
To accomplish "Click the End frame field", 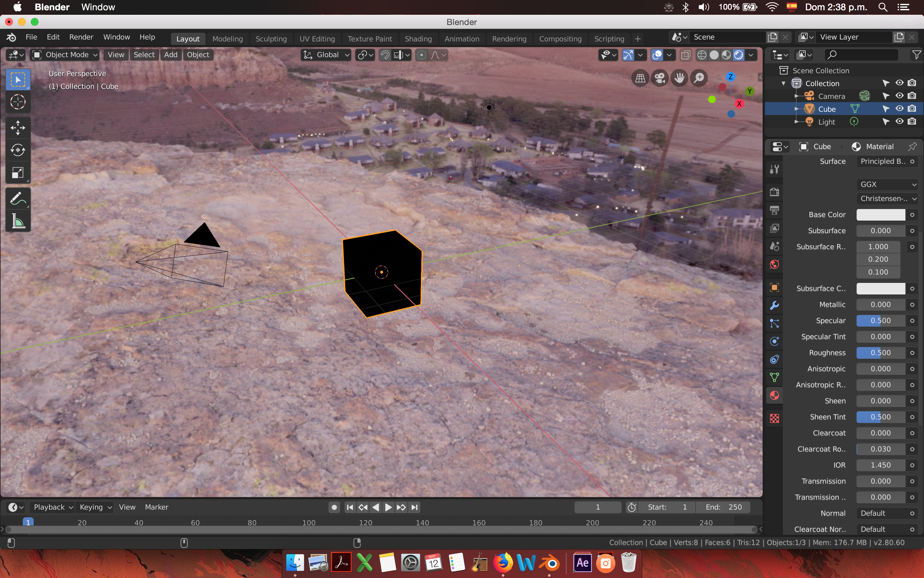I will click(723, 507).
